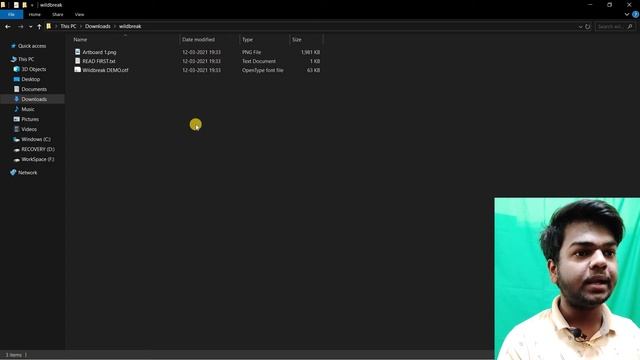Select Downloads in the navigation pane
The image size is (640, 360).
34,99
